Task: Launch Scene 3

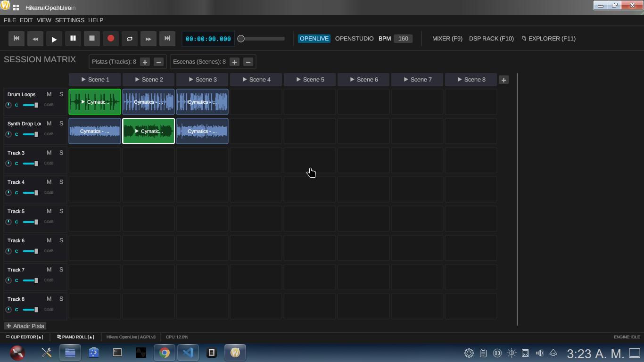Action: pyautogui.click(x=202, y=80)
